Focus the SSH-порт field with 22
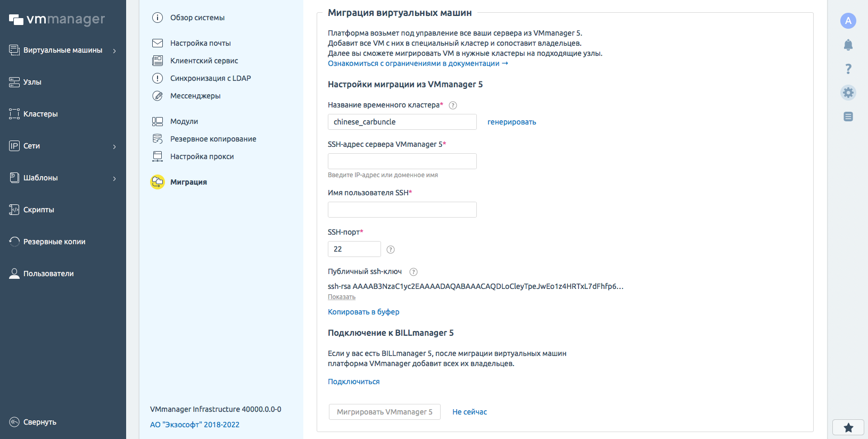868x439 pixels. point(354,249)
